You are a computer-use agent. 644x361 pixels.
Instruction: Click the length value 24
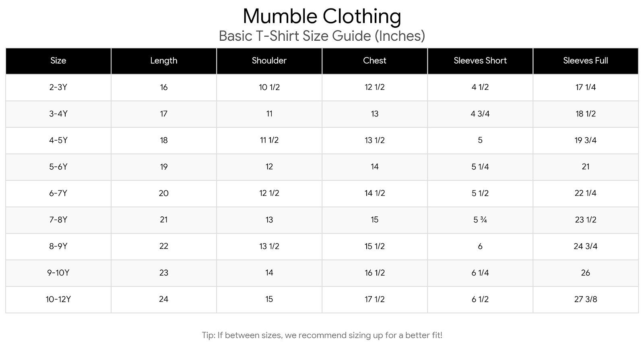pos(164,299)
